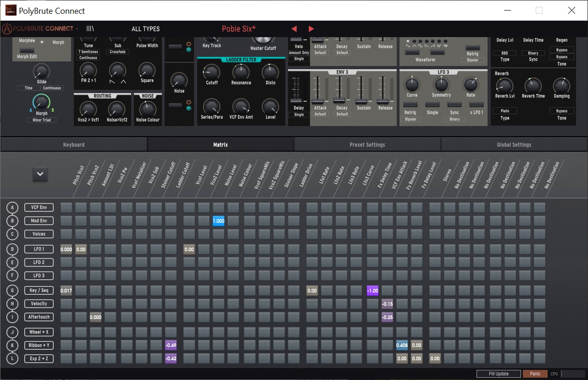Click the red right arrow to load next preset
Image resolution: width=588 pixels, height=380 pixels.
tap(311, 28)
